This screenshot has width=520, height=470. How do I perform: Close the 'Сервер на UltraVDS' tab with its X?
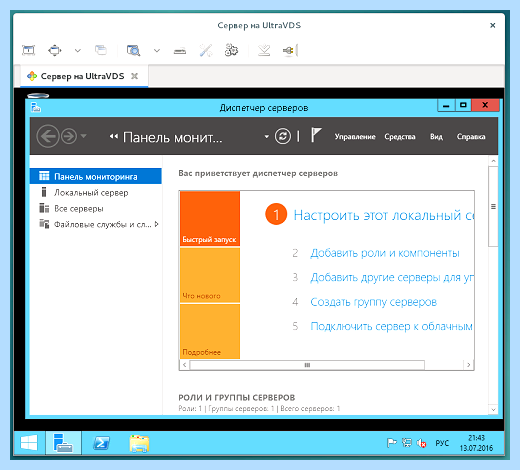click(134, 76)
